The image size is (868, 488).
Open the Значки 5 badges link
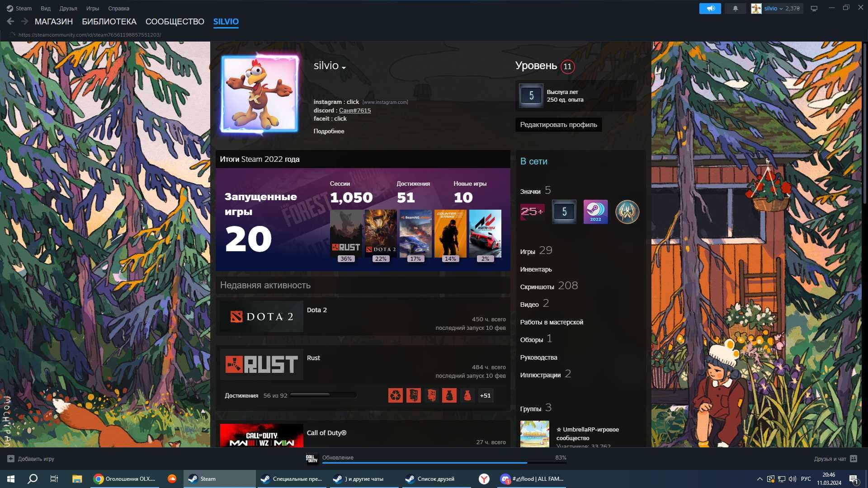tap(535, 191)
